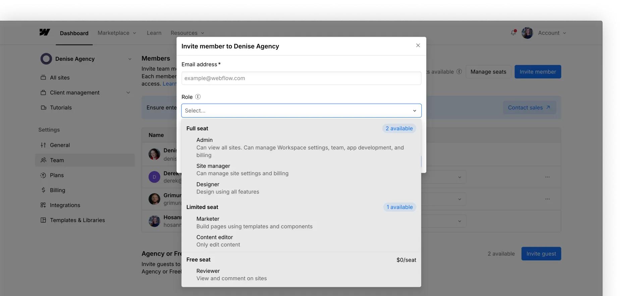Open role dropdown in Hosan's row
The height and width of the screenshot is (296, 644).
click(460, 221)
